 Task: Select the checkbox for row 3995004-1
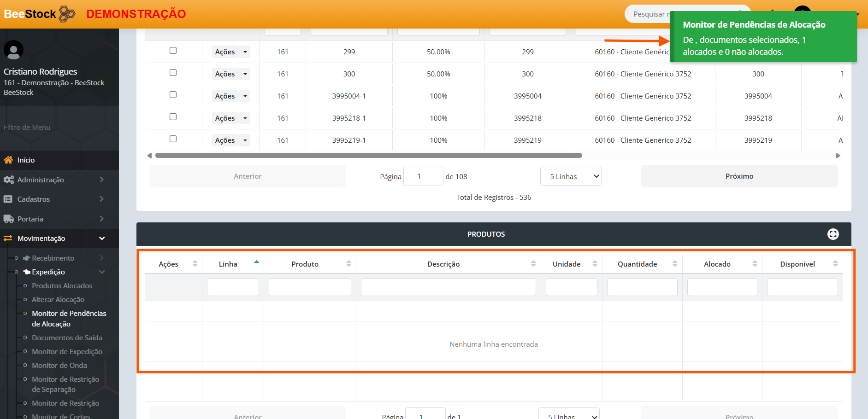click(173, 95)
